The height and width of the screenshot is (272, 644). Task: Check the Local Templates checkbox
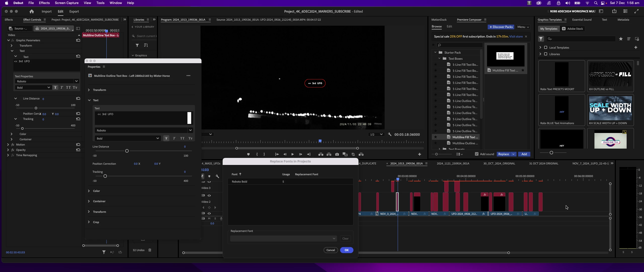tap(546, 47)
